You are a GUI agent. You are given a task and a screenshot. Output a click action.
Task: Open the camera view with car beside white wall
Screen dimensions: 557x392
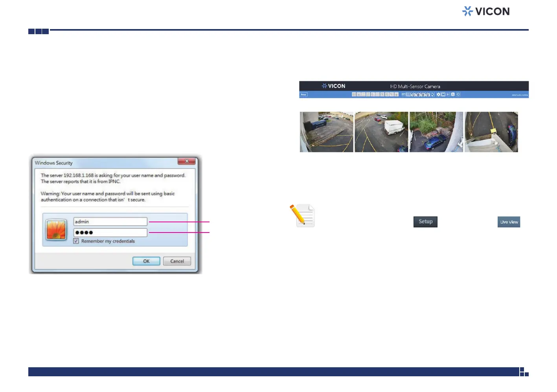pos(491,132)
